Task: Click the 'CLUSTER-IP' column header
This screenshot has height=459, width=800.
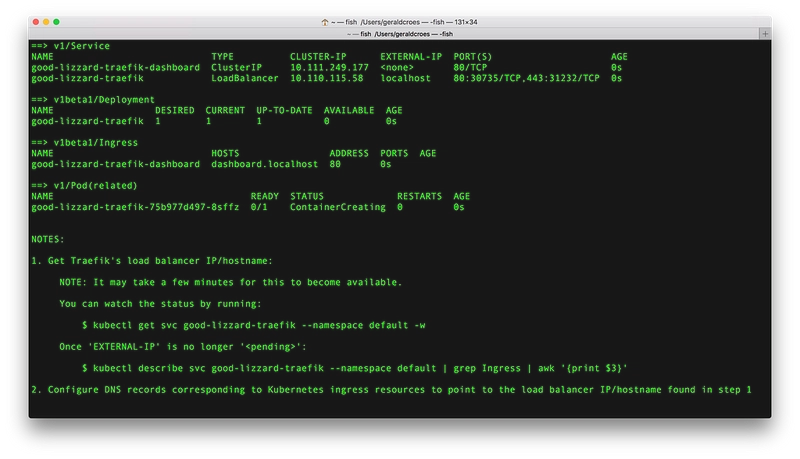Action: (318, 57)
